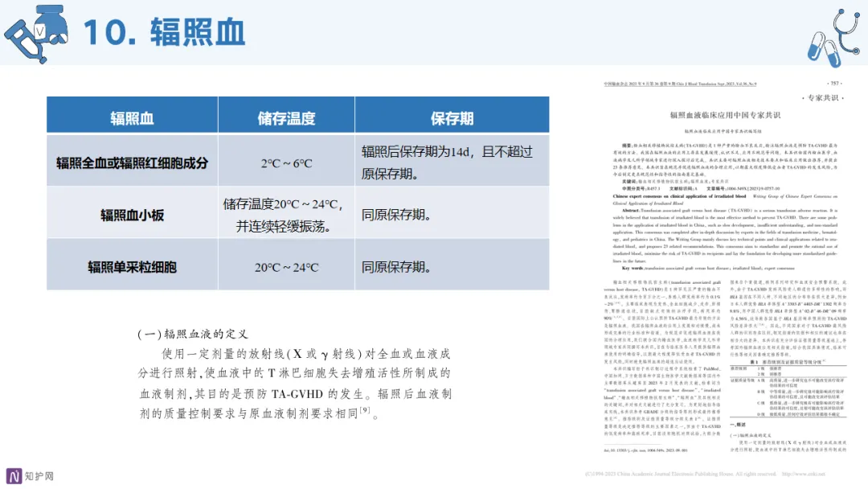Select the row label '辐照全血或辐照红细胞成分'
This screenshot has width=868, height=489.
133,162
